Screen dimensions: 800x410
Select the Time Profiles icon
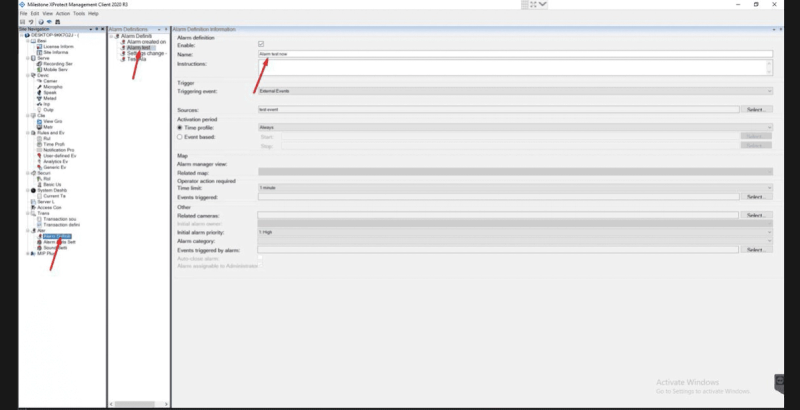pyautogui.click(x=39, y=144)
